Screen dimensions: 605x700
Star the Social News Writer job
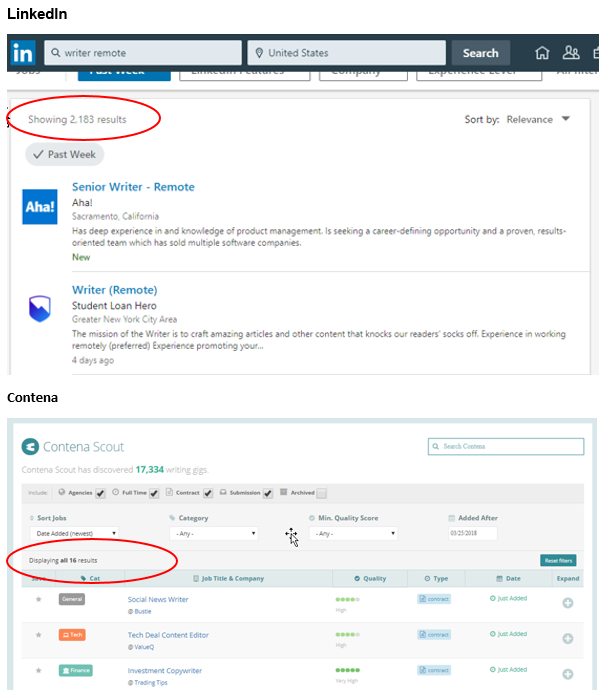point(39,599)
